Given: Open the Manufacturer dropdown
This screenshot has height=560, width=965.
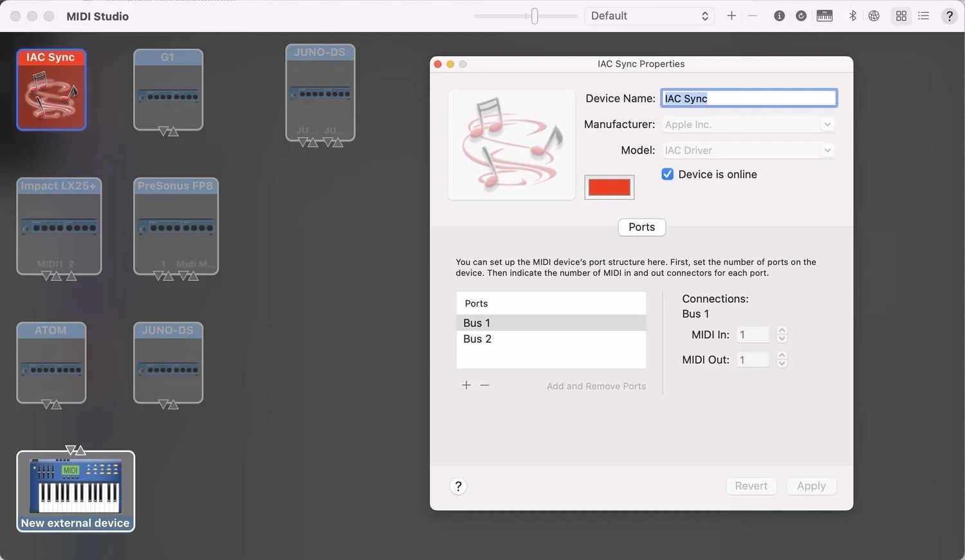Looking at the screenshot, I should pos(828,124).
